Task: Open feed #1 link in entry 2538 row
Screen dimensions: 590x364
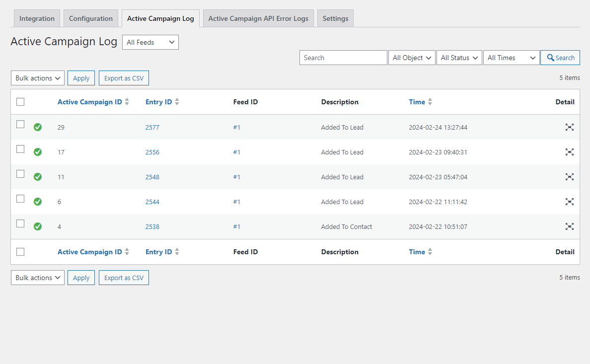Action: pos(237,226)
